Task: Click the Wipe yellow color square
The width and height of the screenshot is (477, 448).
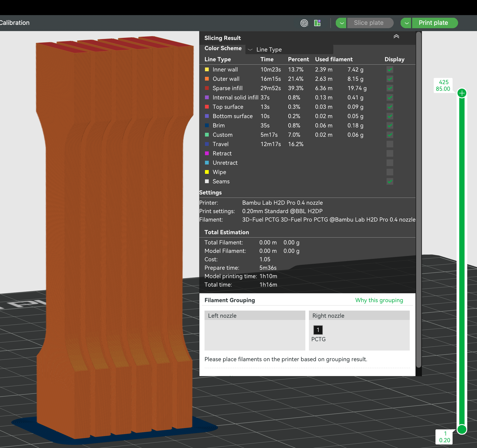Action: (x=207, y=172)
